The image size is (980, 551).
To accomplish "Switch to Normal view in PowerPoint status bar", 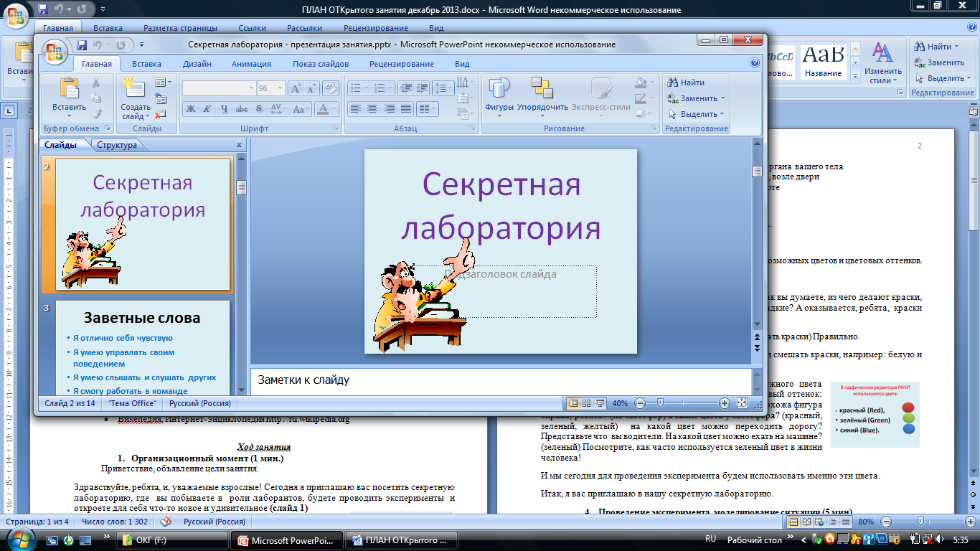I will tap(573, 403).
